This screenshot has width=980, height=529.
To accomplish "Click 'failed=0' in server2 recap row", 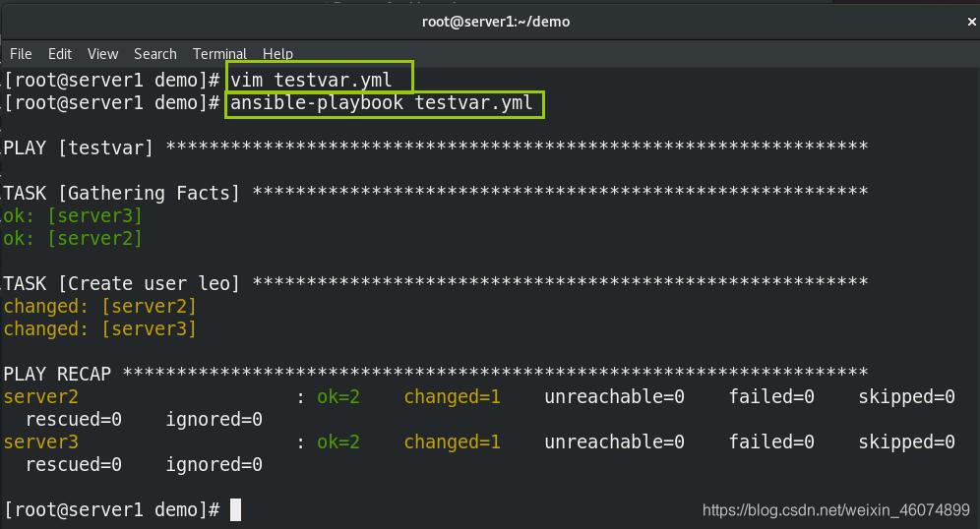I will coord(771,396).
